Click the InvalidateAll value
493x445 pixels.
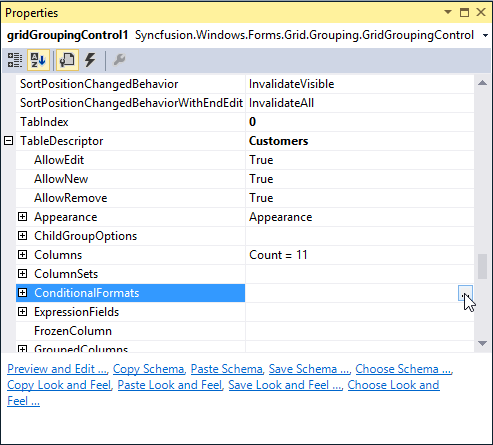click(281, 103)
